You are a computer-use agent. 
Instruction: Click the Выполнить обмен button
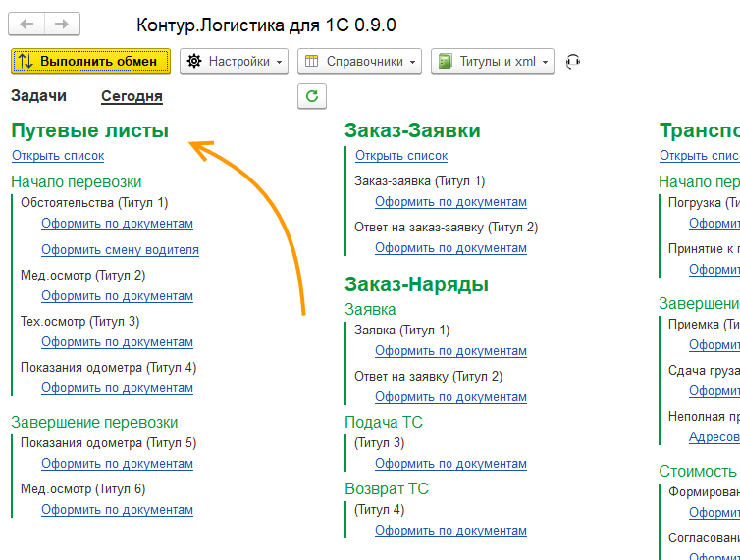90,62
